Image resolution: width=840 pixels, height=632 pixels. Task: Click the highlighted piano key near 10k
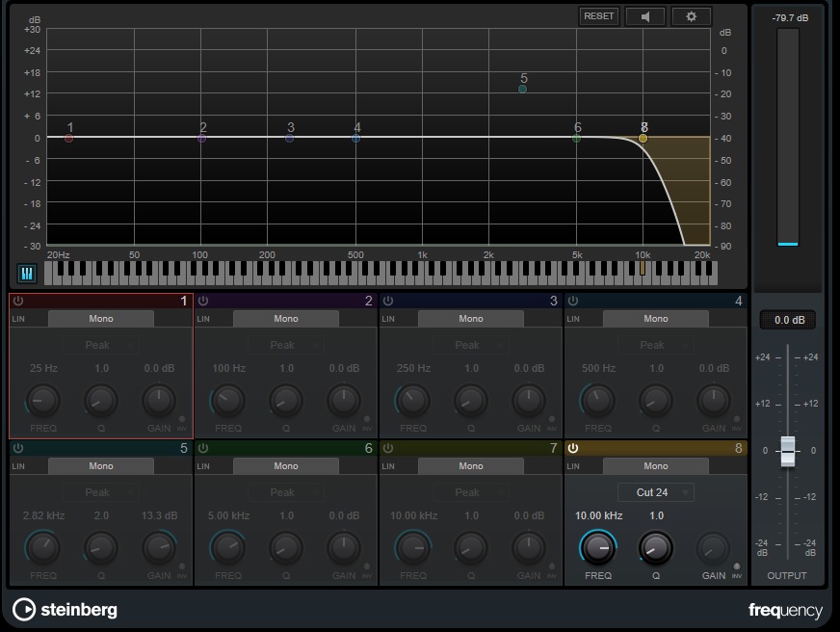[643, 269]
